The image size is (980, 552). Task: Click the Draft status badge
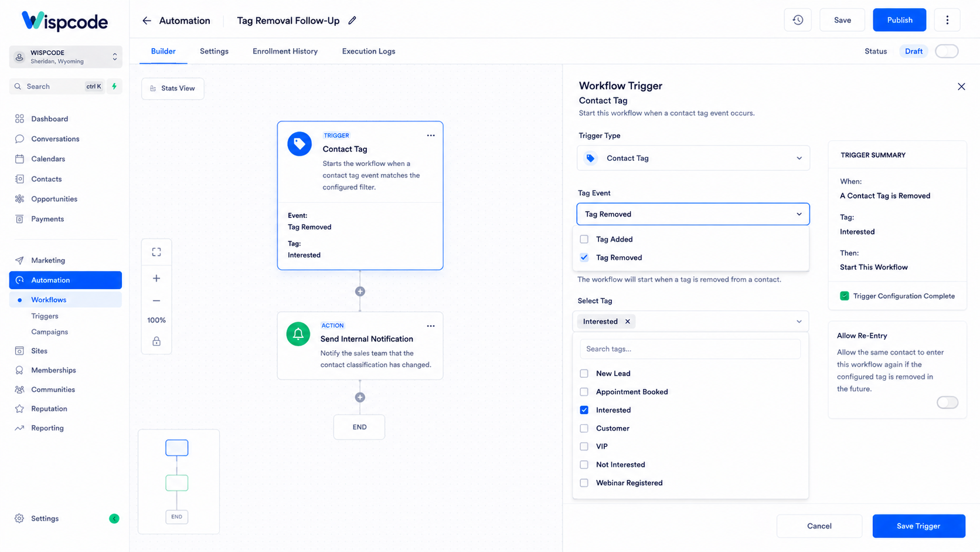(913, 51)
